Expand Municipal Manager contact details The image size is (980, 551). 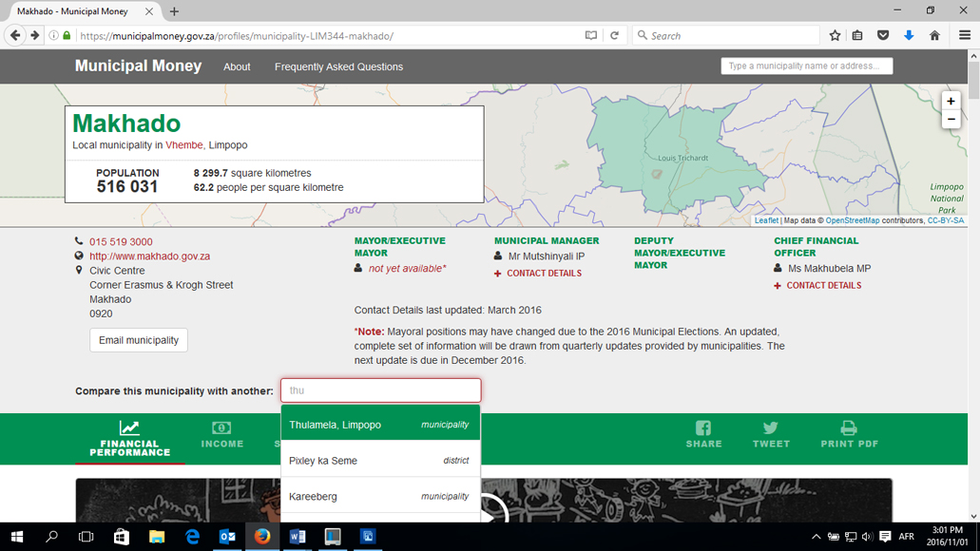(x=538, y=274)
